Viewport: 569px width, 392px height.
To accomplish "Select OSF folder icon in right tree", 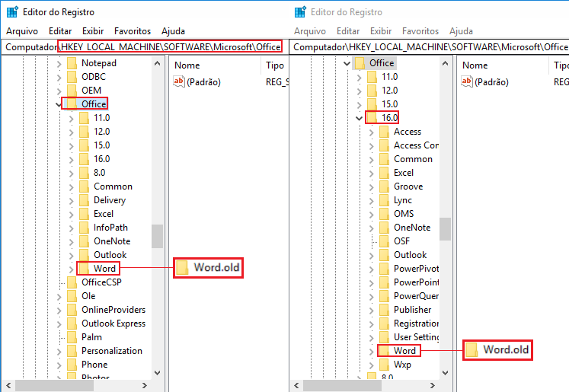I will click(384, 241).
